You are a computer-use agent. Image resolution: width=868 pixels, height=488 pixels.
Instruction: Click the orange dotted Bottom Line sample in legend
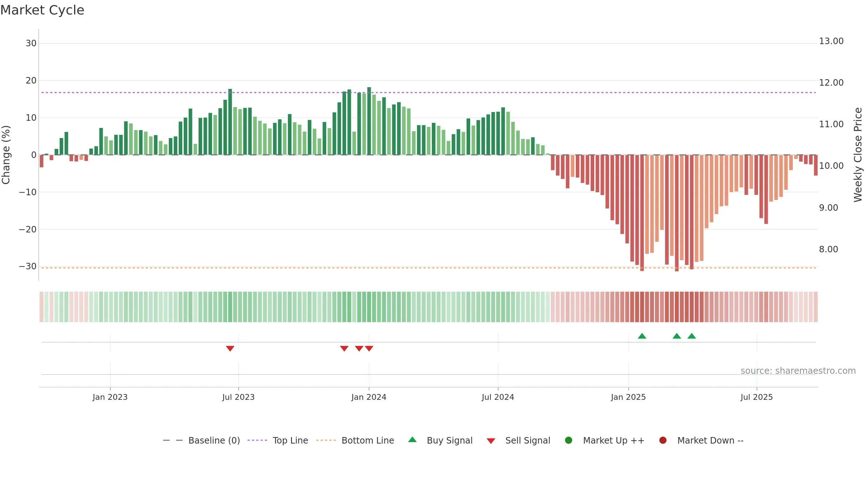click(x=326, y=440)
